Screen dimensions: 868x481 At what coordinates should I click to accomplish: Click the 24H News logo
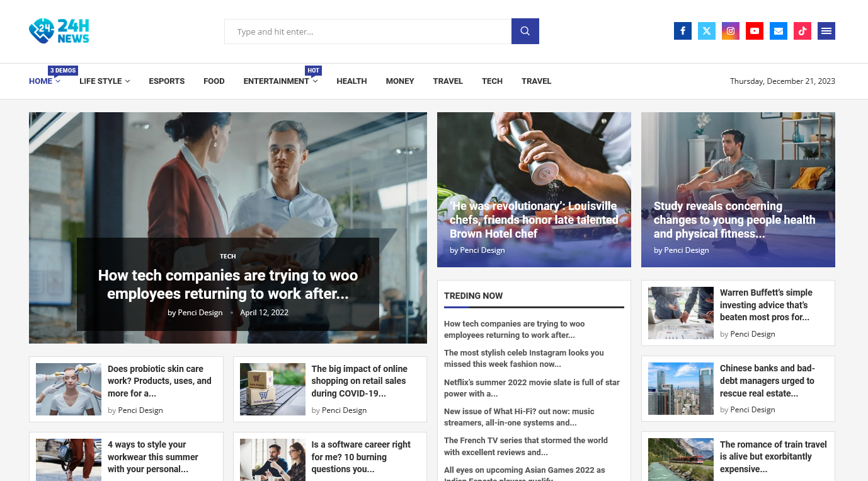click(59, 31)
